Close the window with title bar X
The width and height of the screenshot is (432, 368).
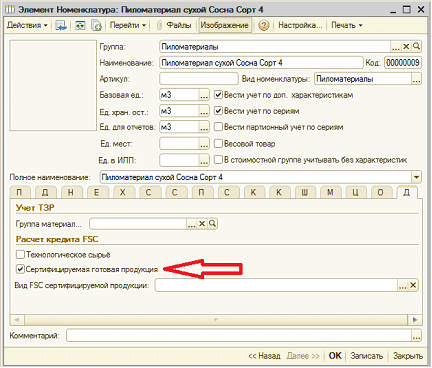pyautogui.click(x=421, y=9)
